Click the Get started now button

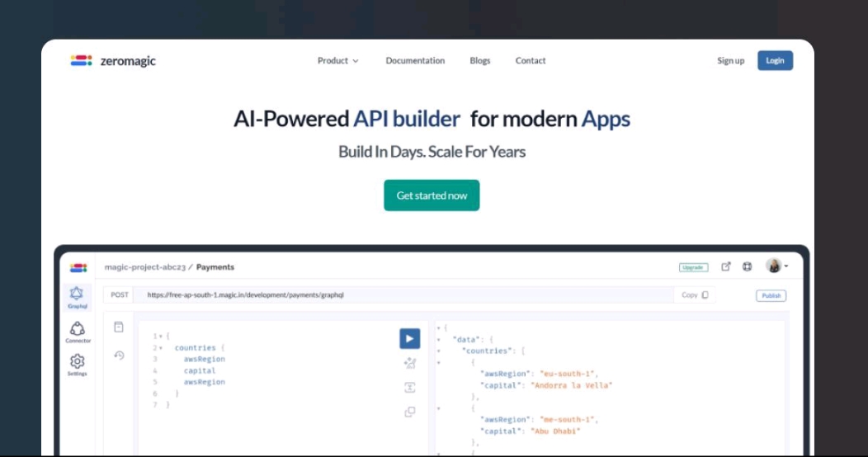432,196
